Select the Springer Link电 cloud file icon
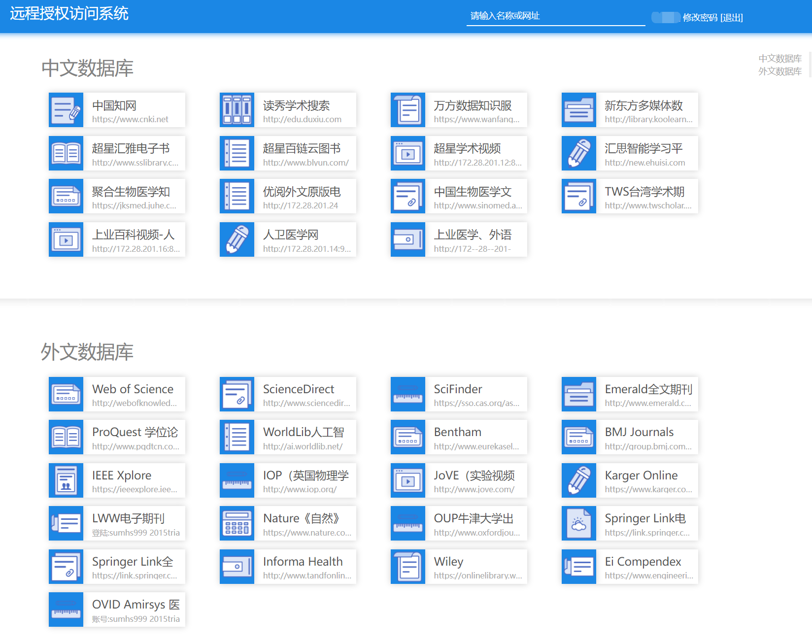The height and width of the screenshot is (644, 812). (579, 523)
